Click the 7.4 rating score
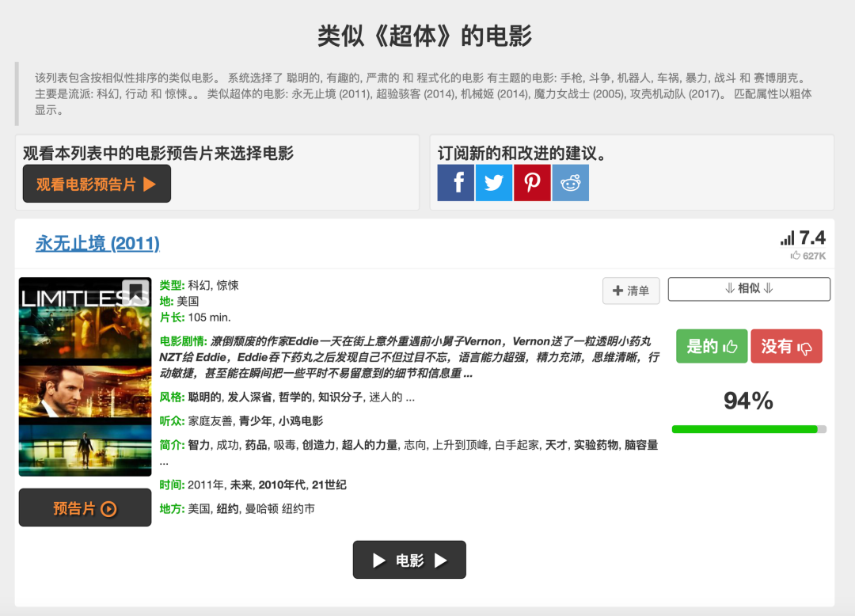855x616 pixels. [812, 238]
